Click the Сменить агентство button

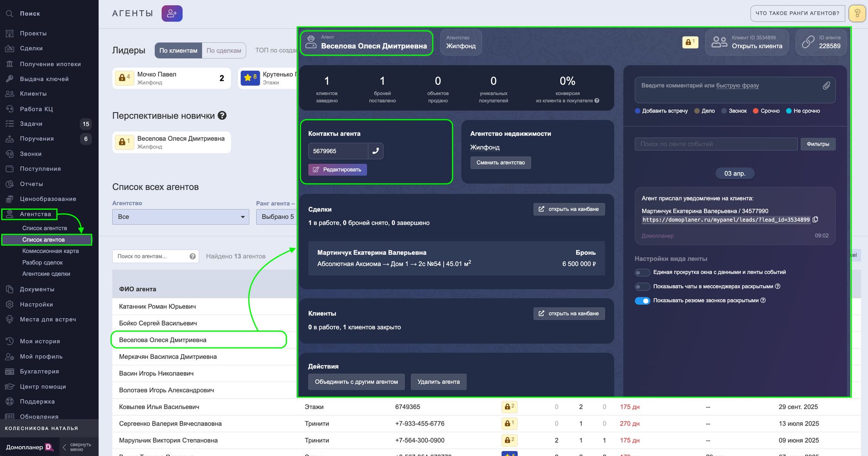[x=500, y=163]
